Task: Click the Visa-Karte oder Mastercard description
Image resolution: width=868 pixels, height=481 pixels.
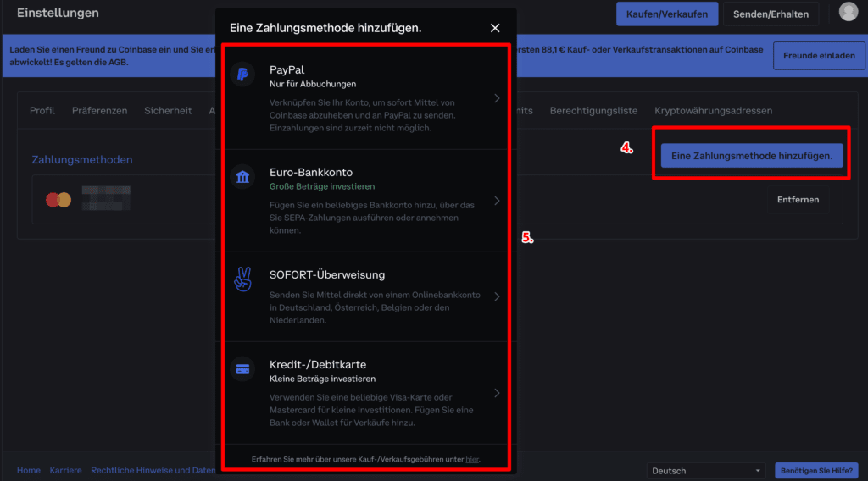Action: 371,410
